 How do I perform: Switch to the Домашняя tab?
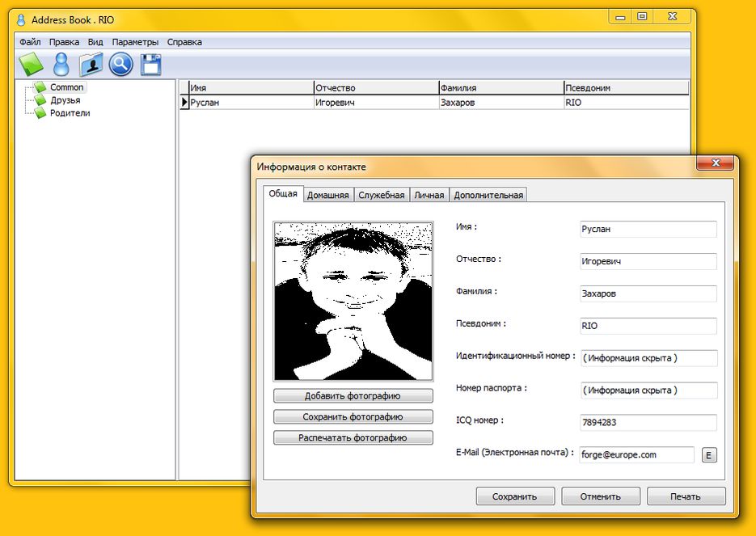click(x=327, y=195)
